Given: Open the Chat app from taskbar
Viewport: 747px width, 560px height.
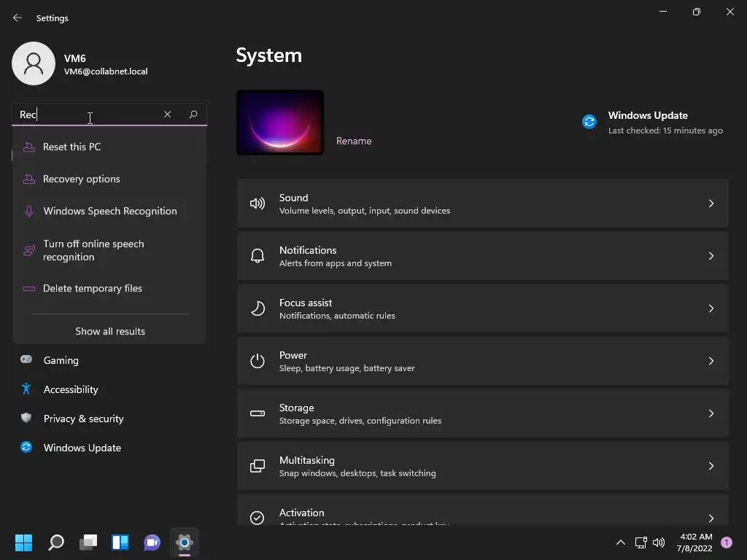Looking at the screenshot, I should (x=152, y=542).
